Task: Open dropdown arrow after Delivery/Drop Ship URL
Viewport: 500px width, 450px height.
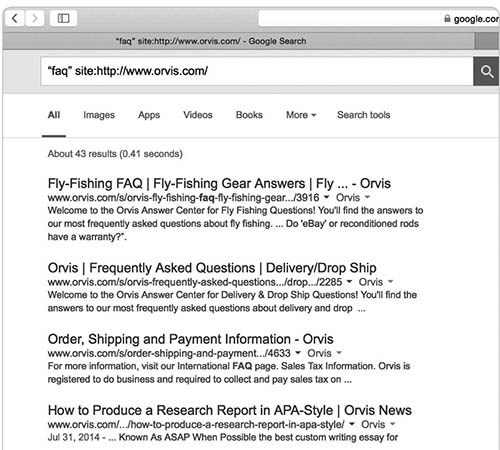Action: tap(349, 282)
